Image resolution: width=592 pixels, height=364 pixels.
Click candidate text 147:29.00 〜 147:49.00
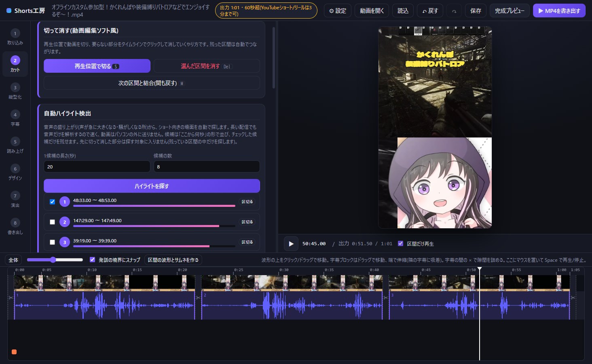(x=97, y=221)
